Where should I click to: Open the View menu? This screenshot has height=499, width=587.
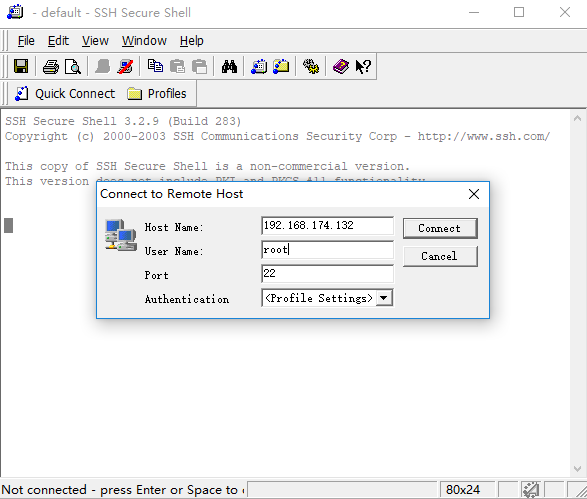[x=95, y=40]
